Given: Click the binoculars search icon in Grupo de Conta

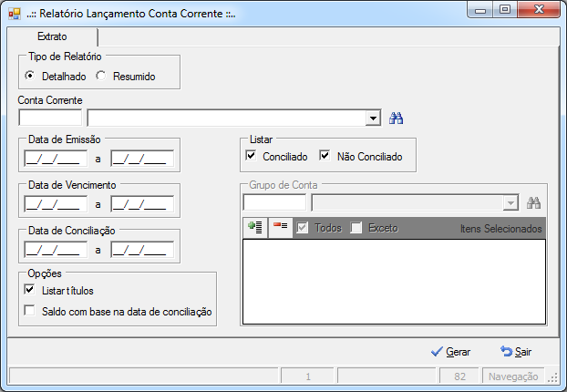Looking at the screenshot, I should coord(533,203).
